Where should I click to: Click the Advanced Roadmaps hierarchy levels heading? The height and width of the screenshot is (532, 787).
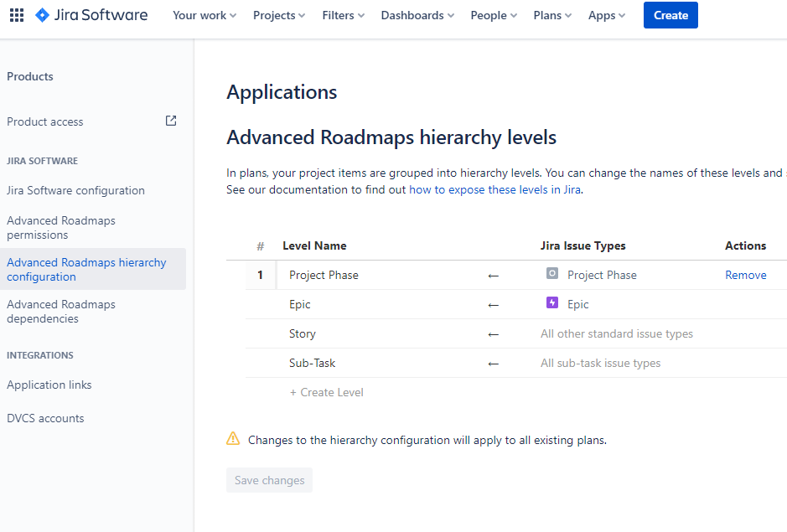click(391, 137)
